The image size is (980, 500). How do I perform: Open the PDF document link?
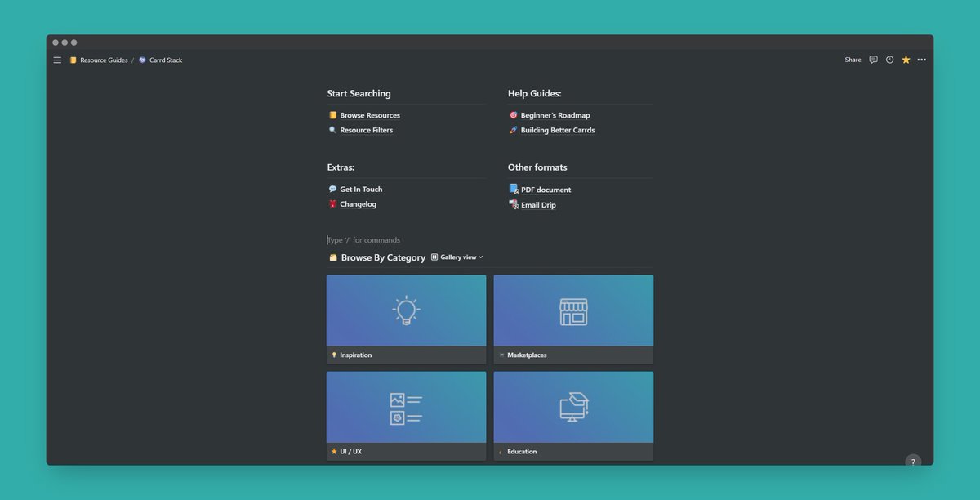point(546,190)
